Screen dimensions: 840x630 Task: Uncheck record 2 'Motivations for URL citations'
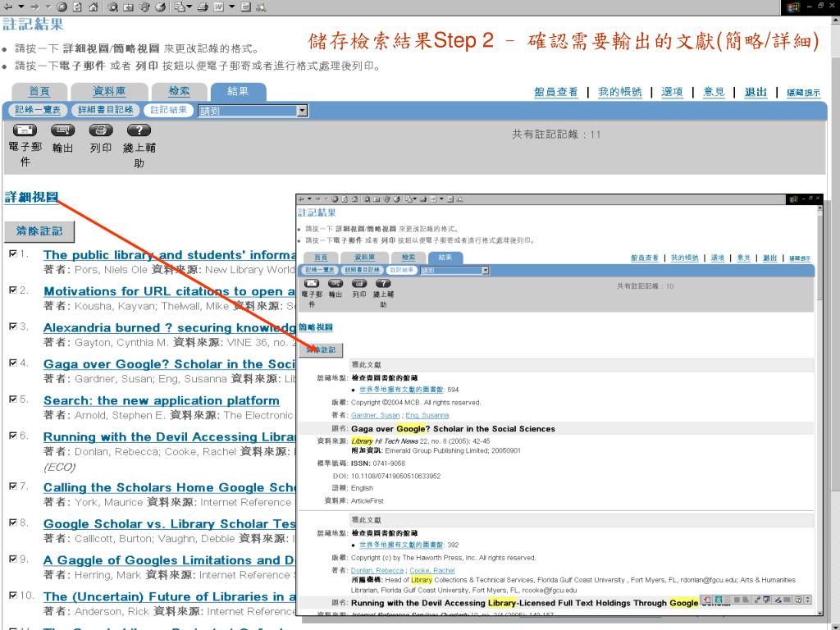pos(13,290)
